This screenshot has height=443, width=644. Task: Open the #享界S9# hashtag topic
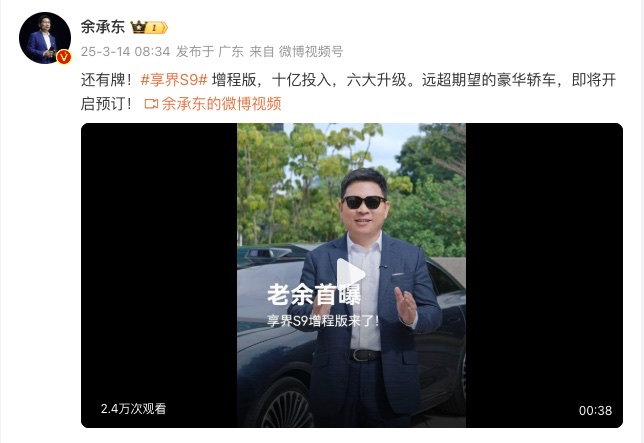click(x=174, y=79)
